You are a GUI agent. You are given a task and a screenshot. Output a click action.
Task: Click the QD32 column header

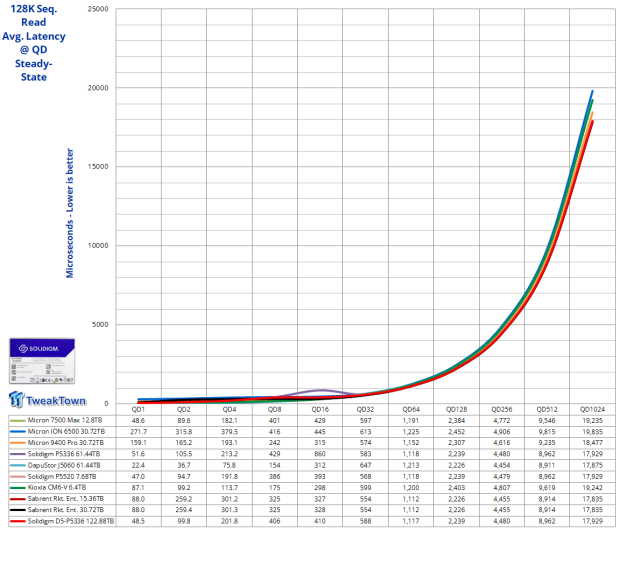365,409
